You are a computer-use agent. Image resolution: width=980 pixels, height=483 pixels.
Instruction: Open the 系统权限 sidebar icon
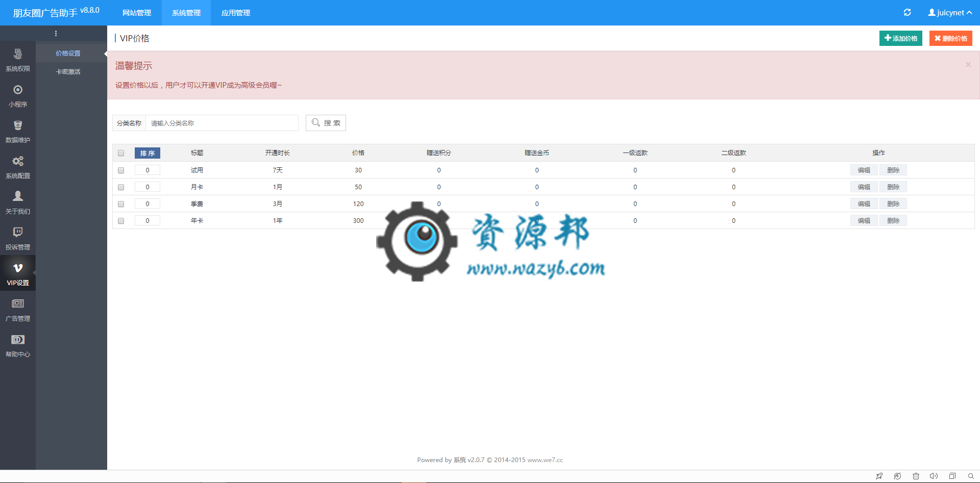click(x=18, y=54)
